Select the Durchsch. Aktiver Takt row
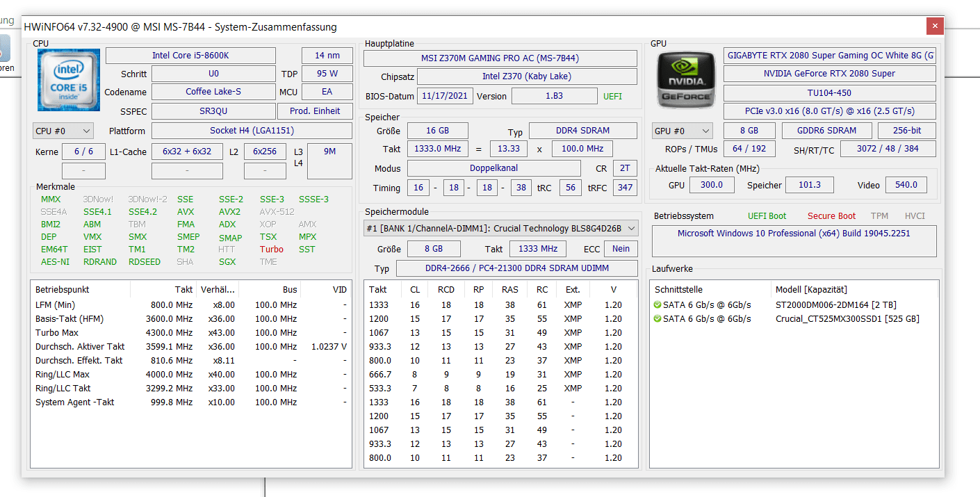 tap(191, 347)
